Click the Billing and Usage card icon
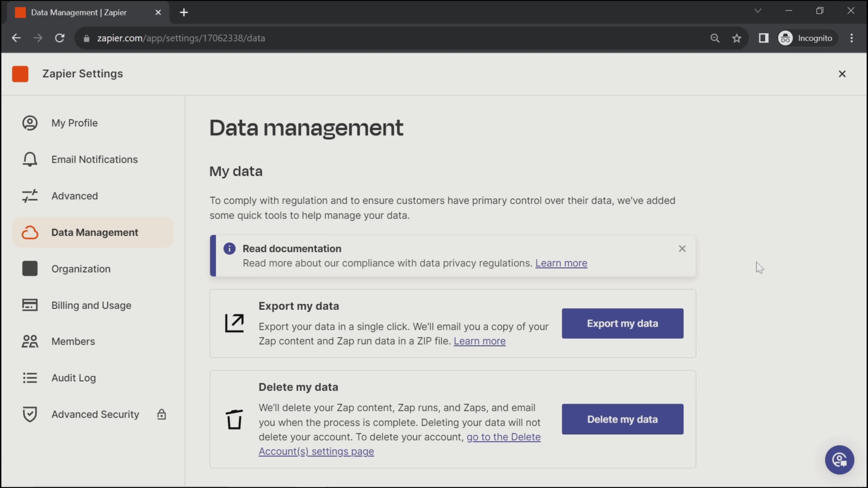The image size is (868, 488). (x=30, y=305)
